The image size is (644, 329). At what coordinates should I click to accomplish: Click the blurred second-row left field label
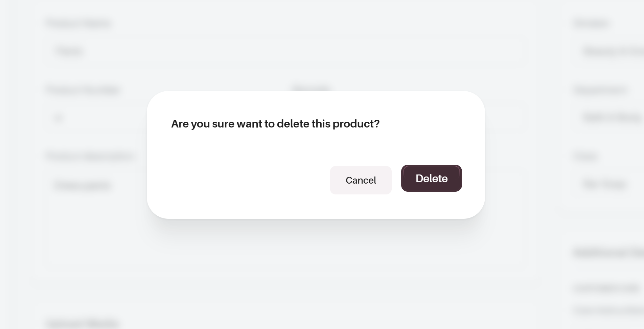[x=83, y=90]
